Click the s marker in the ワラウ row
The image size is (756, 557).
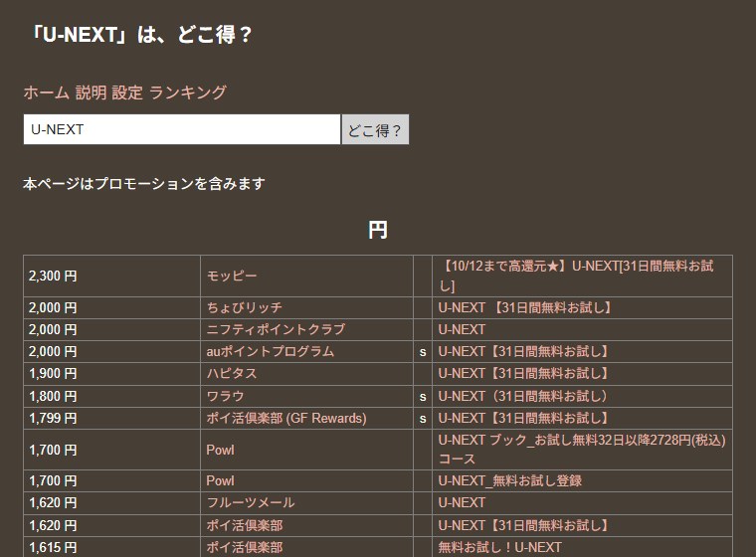[423, 397]
